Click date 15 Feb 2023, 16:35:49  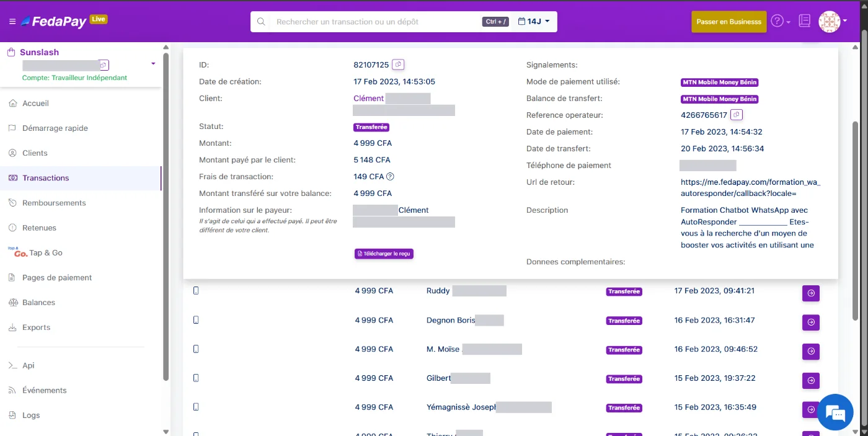click(715, 407)
